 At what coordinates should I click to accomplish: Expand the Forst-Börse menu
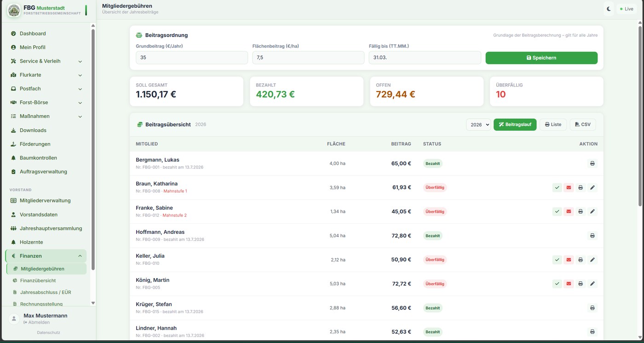click(80, 103)
